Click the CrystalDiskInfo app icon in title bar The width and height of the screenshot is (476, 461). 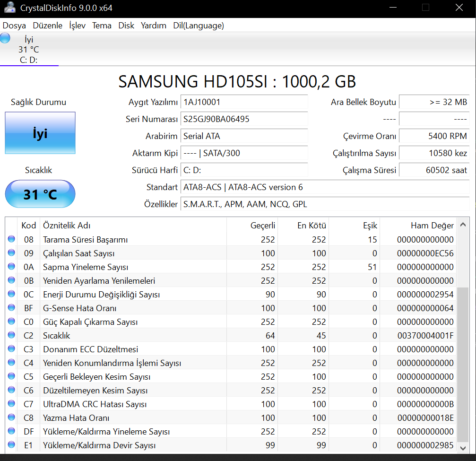point(9,8)
